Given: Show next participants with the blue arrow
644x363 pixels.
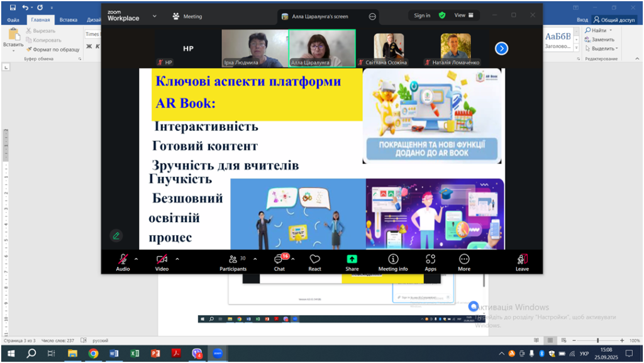Looking at the screenshot, I should point(501,48).
